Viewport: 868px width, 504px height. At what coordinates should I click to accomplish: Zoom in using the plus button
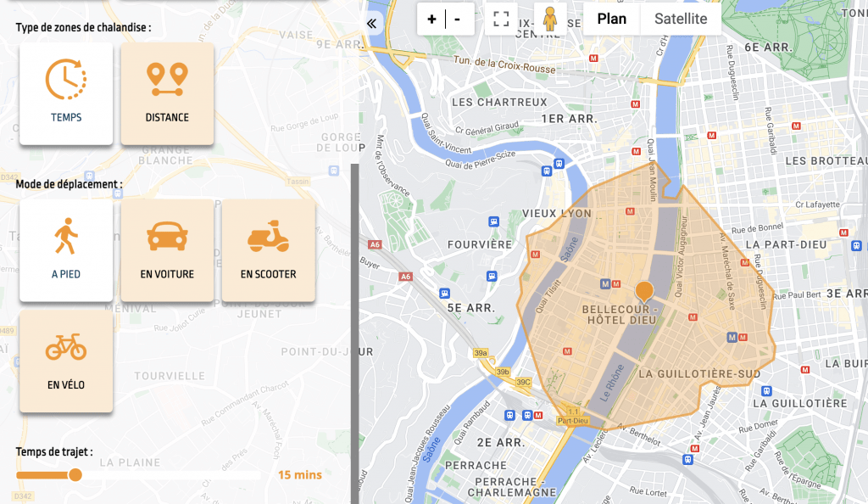[433, 17]
